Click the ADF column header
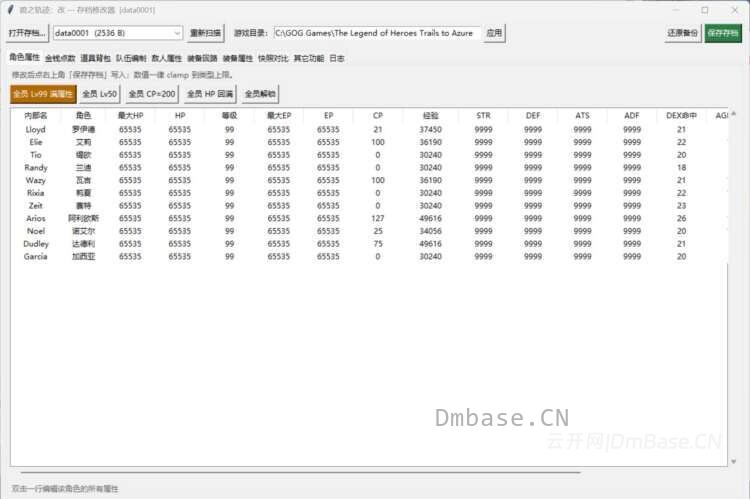 click(x=632, y=115)
